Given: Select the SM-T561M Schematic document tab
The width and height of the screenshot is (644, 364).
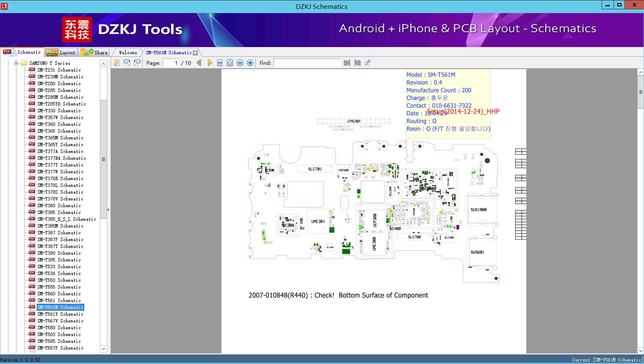Looking at the screenshot, I should (x=169, y=53).
